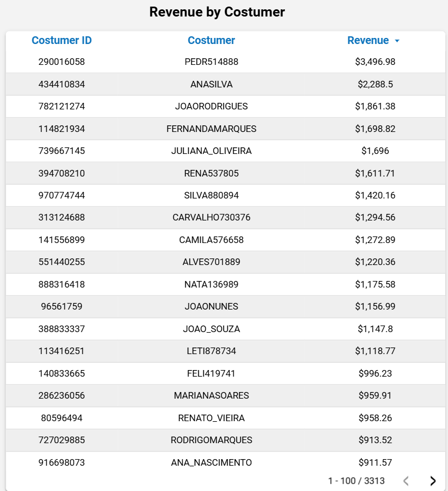Go to next page of results
448x491 pixels.
(433, 481)
